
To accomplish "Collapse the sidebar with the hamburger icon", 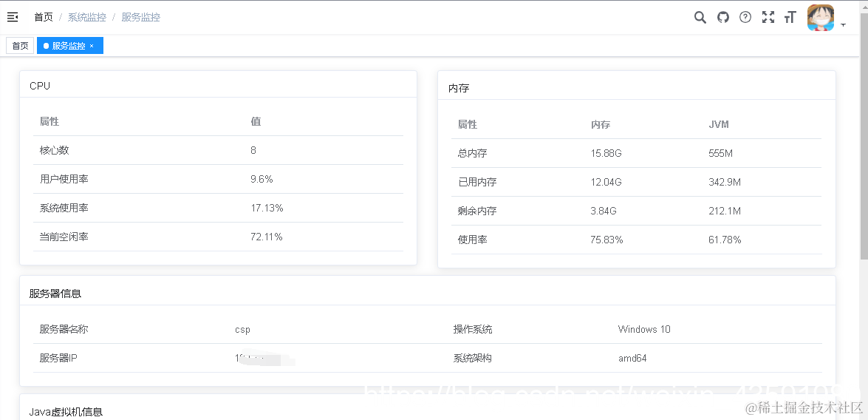I will [x=12, y=17].
